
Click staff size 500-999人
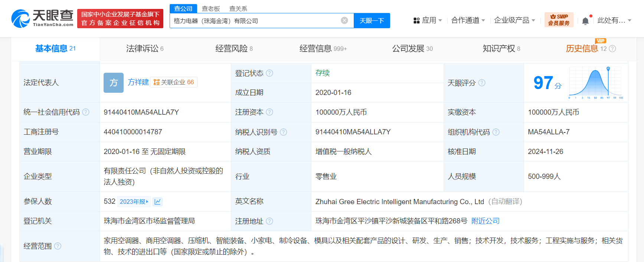point(544,177)
